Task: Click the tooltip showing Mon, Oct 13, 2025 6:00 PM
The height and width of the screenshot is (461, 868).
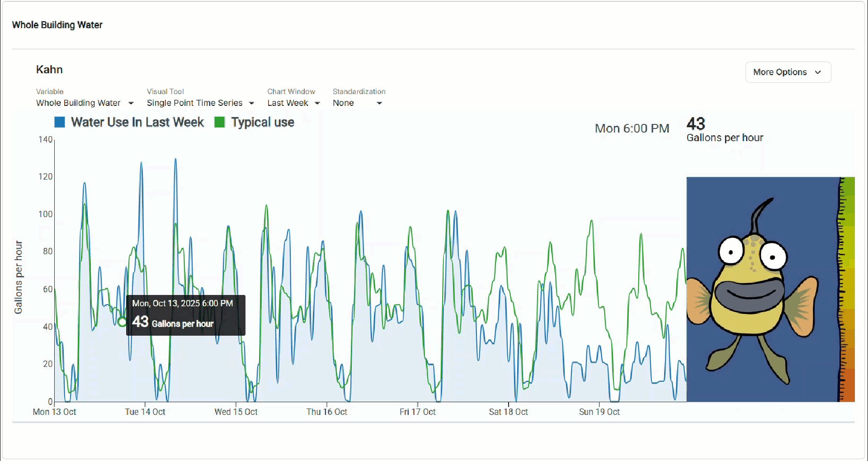Action: click(186, 315)
